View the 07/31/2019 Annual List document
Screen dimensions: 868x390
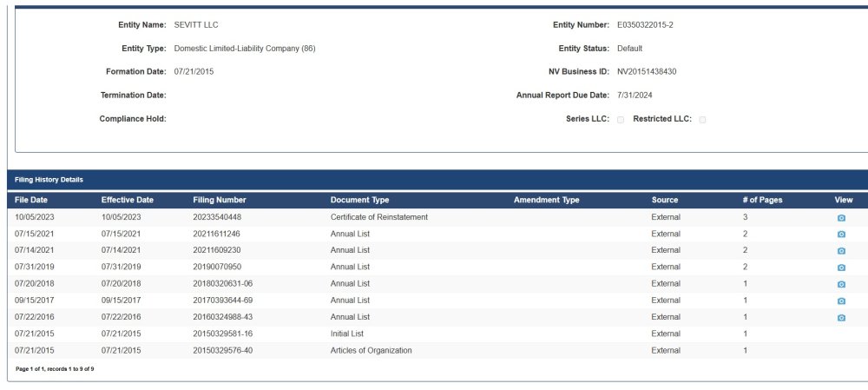point(840,268)
